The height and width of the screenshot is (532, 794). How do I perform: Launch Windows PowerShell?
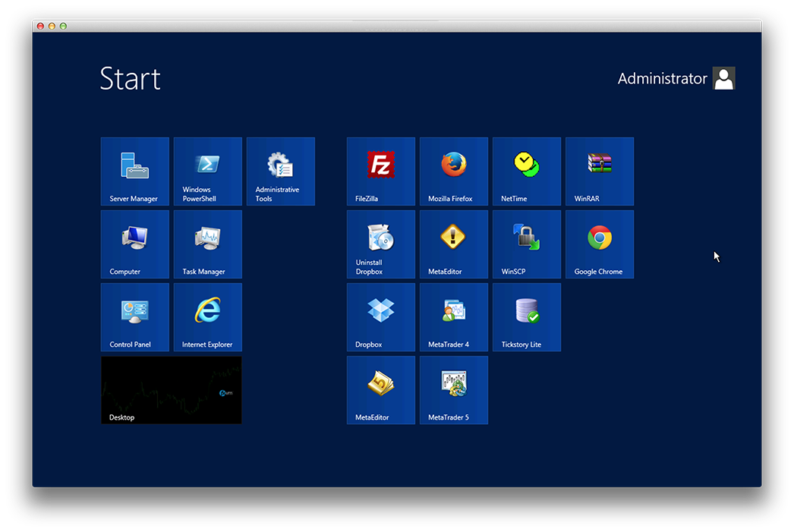point(208,172)
